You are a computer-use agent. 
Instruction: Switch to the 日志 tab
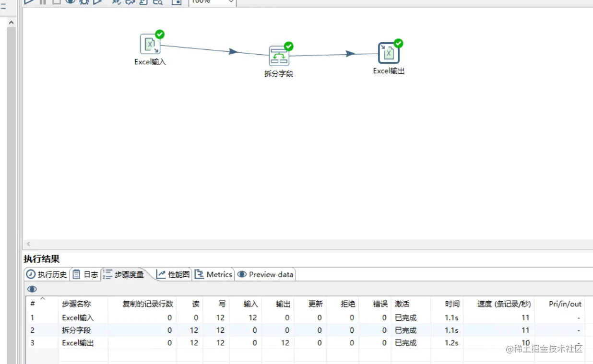[x=85, y=274]
